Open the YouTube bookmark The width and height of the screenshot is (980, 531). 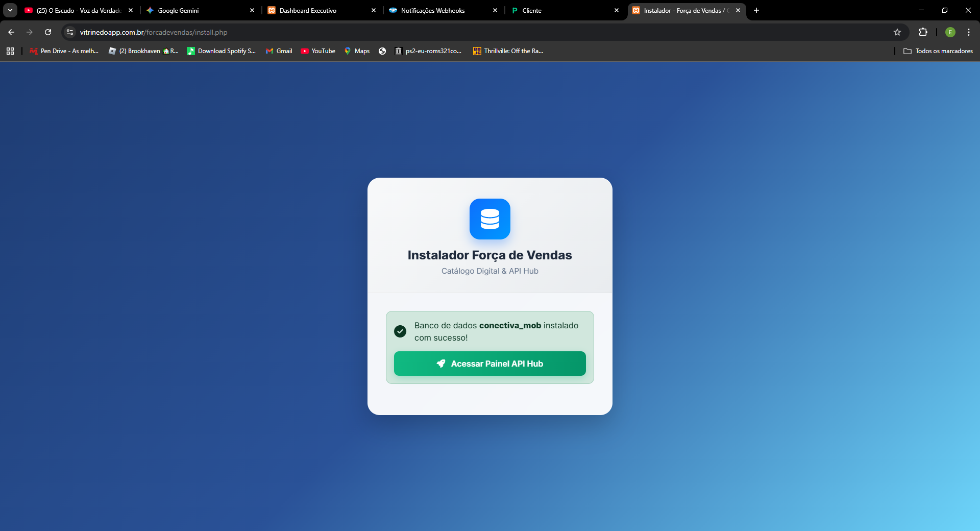point(318,51)
